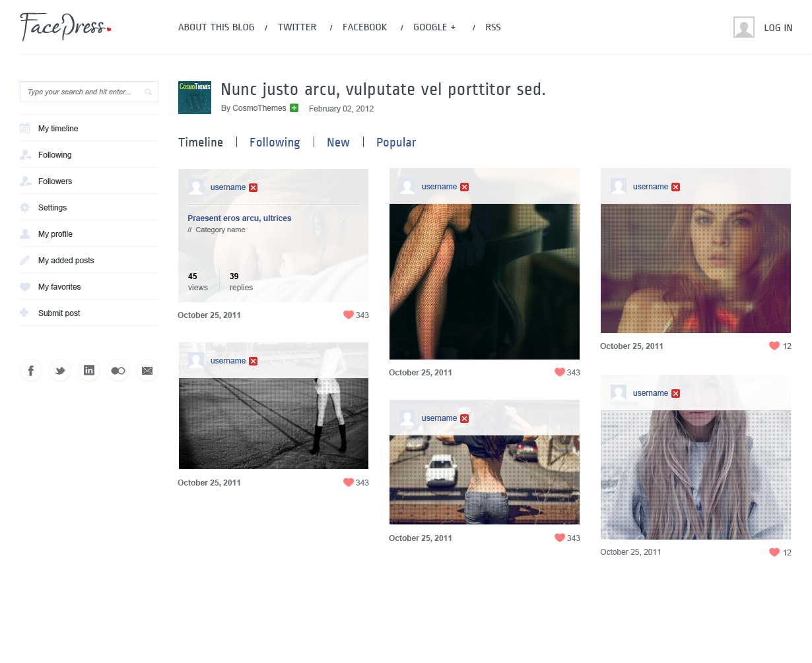Image resolution: width=812 pixels, height=663 pixels.
Task: Click the Followers person icon in sidebar
Action: coord(25,181)
